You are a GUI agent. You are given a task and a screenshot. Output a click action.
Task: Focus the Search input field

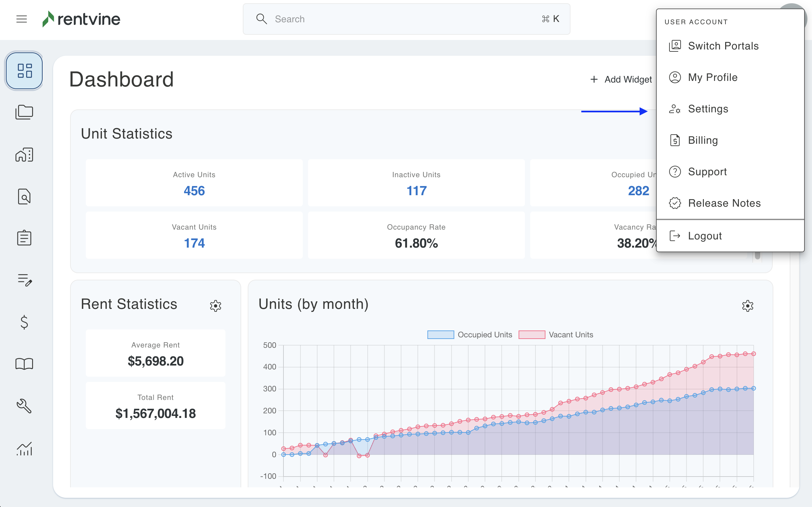[x=402, y=19]
